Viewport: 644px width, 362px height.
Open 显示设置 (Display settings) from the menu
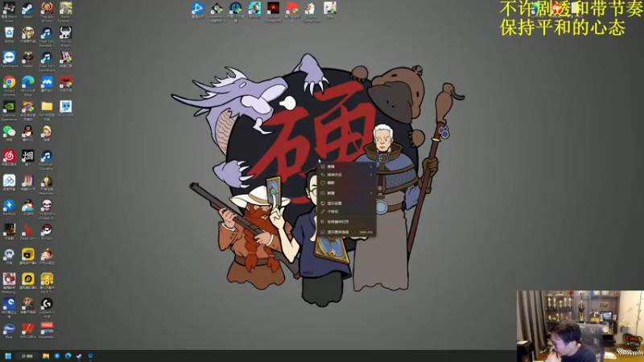coord(347,204)
